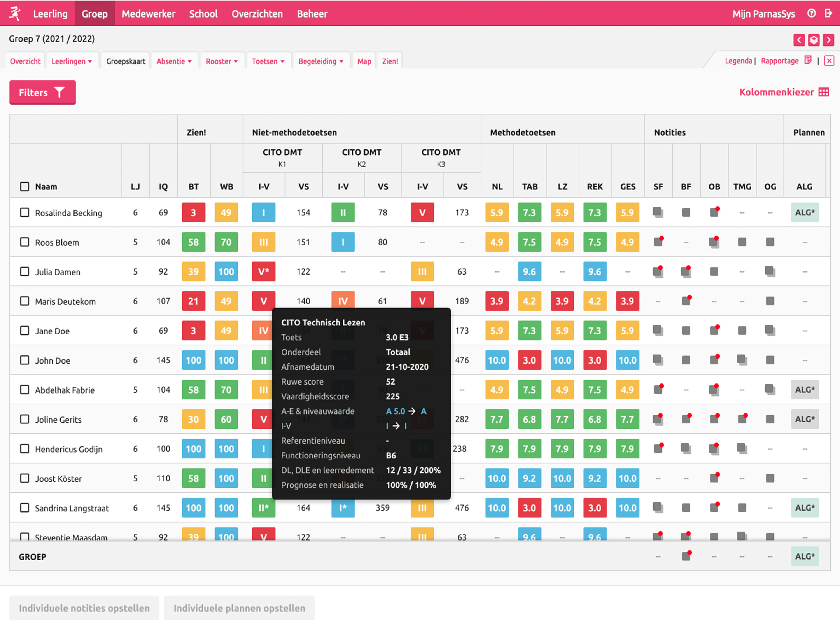The width and height of the screenshot is (840, 630).
Task: Open Rosalinda Becking's OB note with red dot
Action: click(x=714, y=212)
